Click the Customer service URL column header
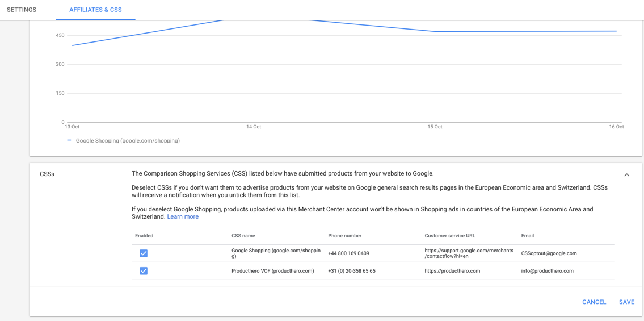 pyautogui.click(x=449, y=236)
